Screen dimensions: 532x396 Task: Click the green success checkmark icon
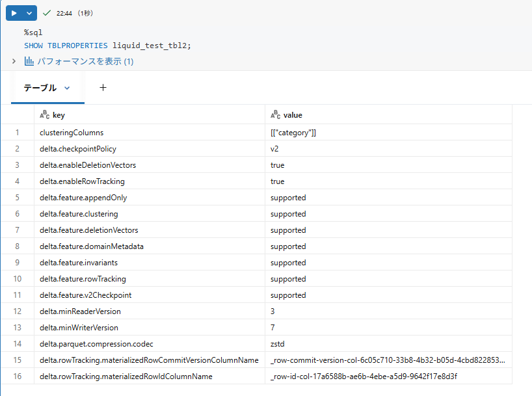(47, 13)
